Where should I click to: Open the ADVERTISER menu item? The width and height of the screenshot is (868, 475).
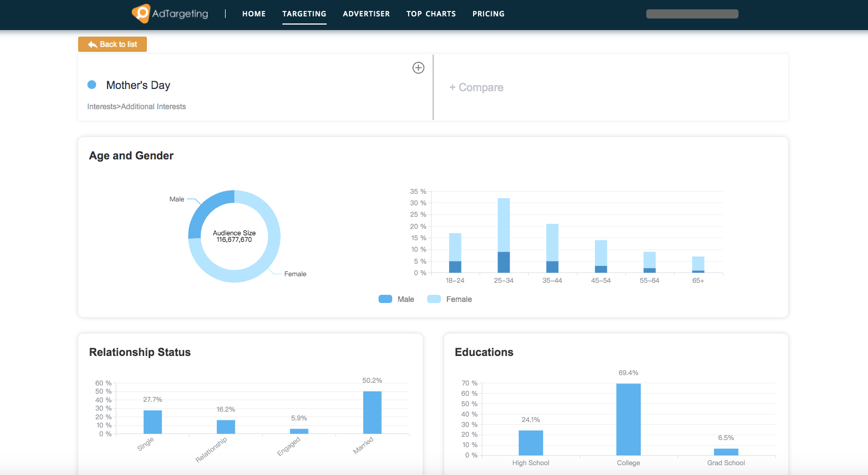[x=367, y=14]
